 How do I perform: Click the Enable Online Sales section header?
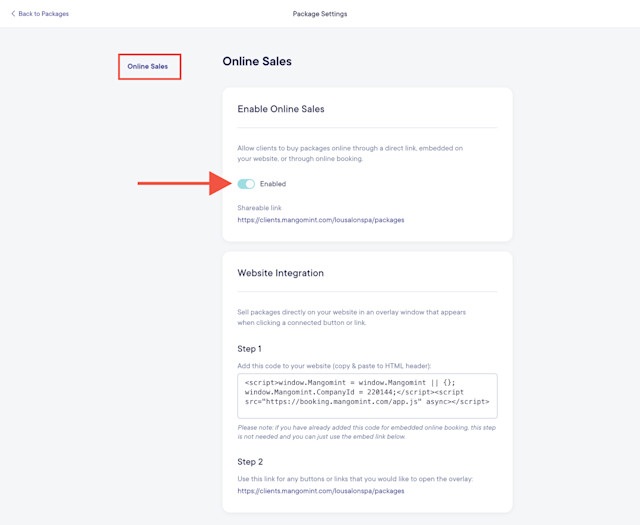(x=281, y=109)
